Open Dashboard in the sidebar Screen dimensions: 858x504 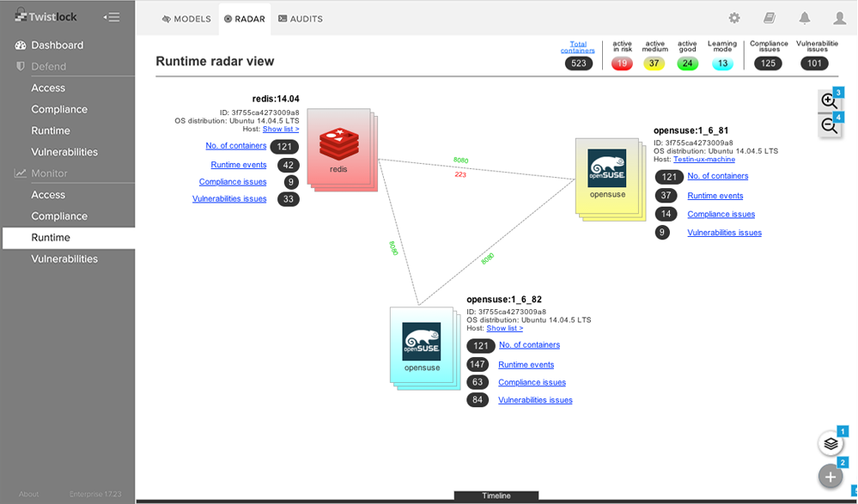[57, 46]
